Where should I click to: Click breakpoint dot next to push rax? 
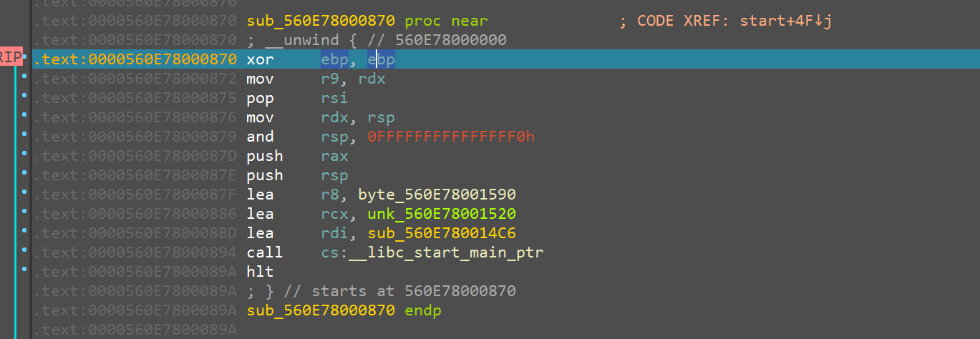pyautogui.click(x=25, y=153)
